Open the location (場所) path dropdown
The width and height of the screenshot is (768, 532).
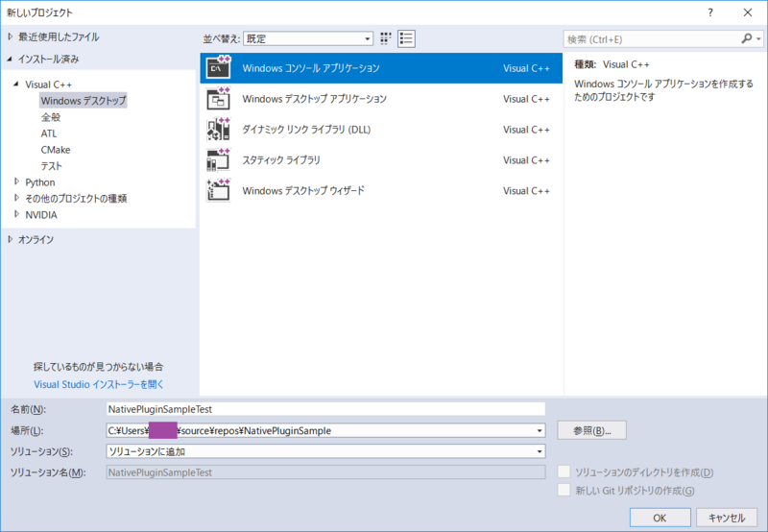[540, 430]
